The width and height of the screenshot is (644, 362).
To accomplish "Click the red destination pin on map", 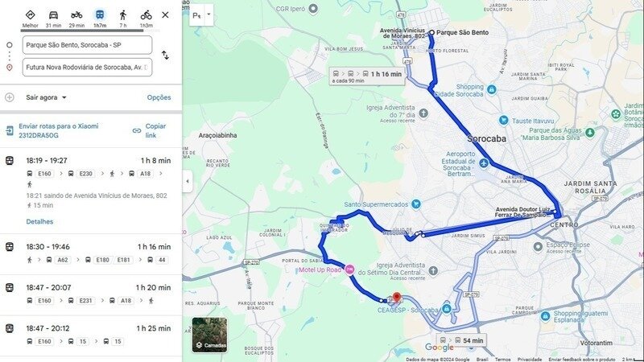I will (x=397, y=297).
